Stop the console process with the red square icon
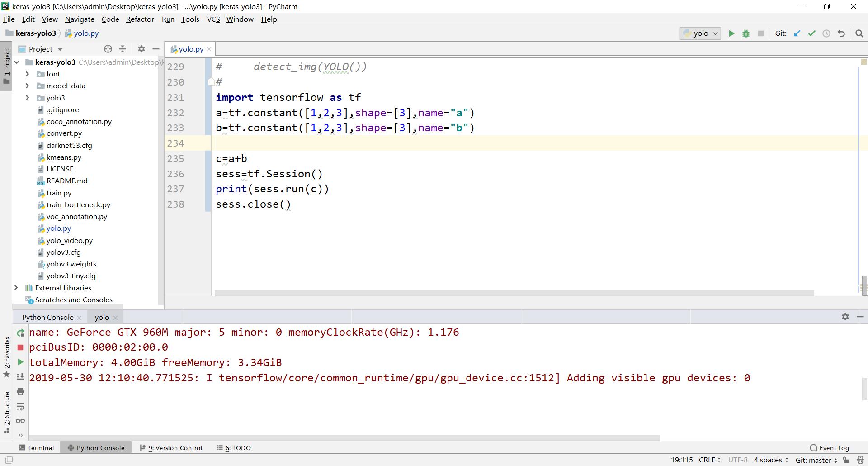The width and height of the screenshot is (868, 466). tap(20, 347)
